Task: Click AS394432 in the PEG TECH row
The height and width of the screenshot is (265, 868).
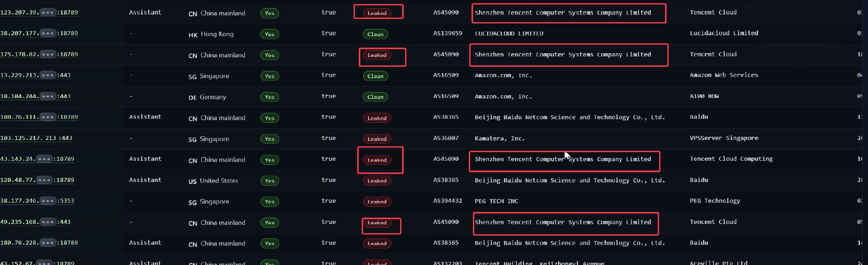Action: (x=448, y=201)
